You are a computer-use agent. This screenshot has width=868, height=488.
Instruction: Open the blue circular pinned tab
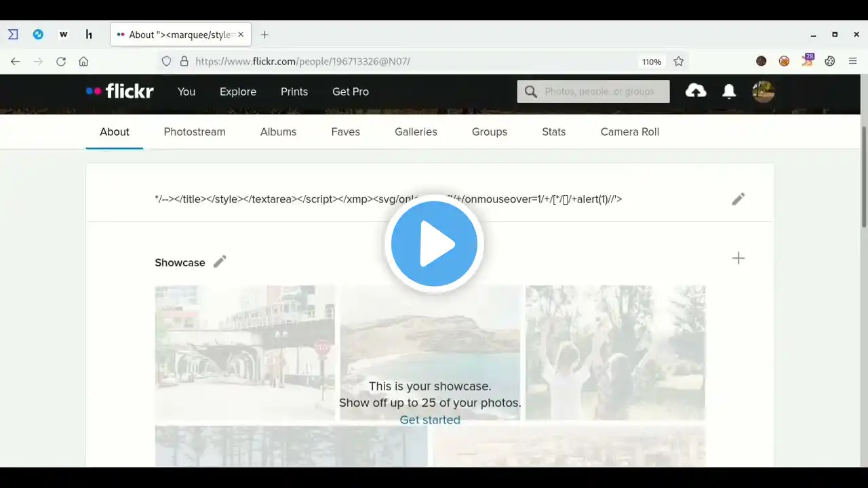38,35
